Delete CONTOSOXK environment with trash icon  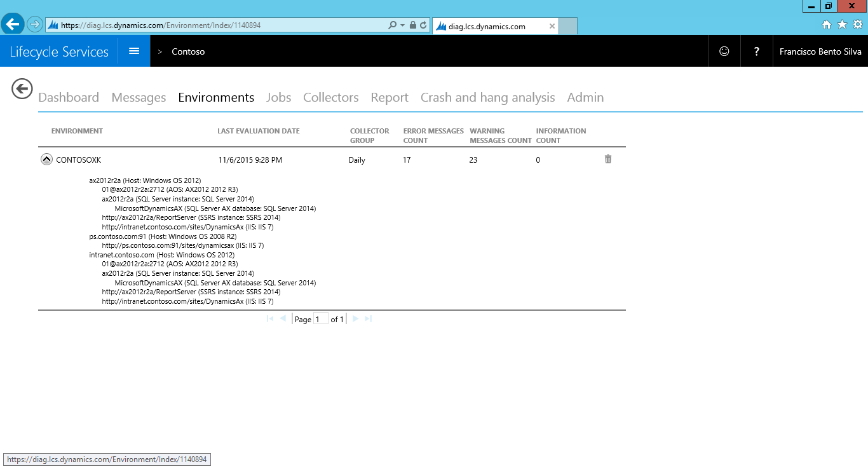coord(608,159)
